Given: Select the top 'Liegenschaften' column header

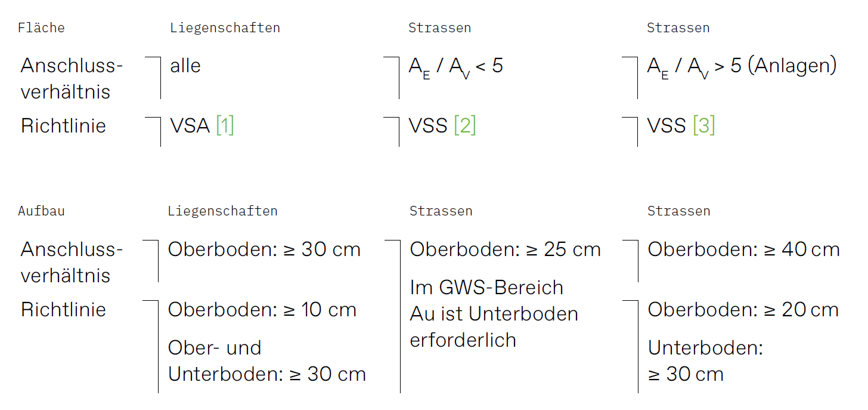Looking at the screenshot, I should (225, 27).
